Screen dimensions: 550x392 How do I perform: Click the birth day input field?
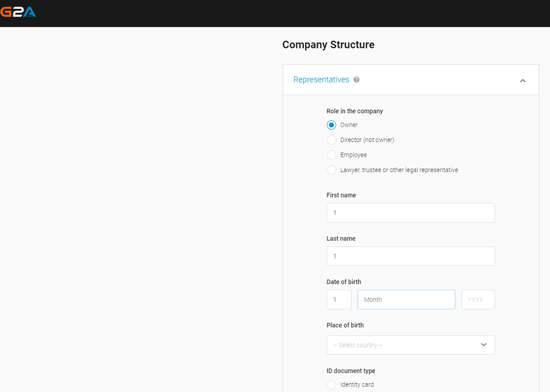(x=339, y=299)
